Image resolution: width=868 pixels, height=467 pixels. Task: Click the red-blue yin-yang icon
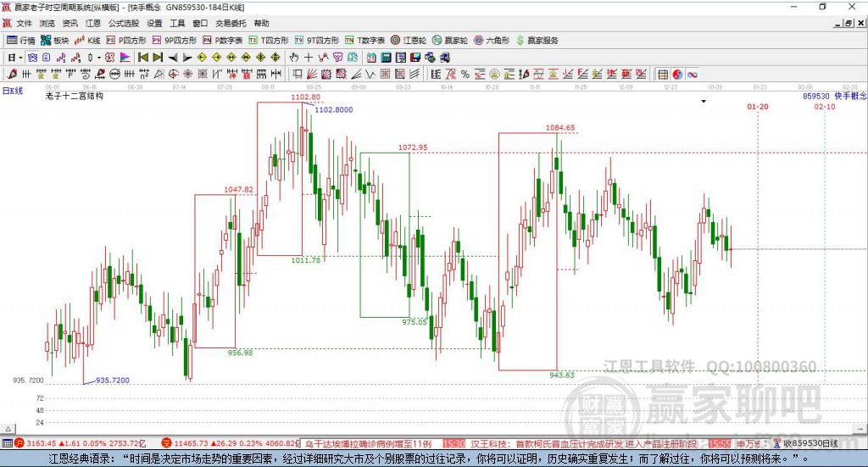click(x=677, y=74)
